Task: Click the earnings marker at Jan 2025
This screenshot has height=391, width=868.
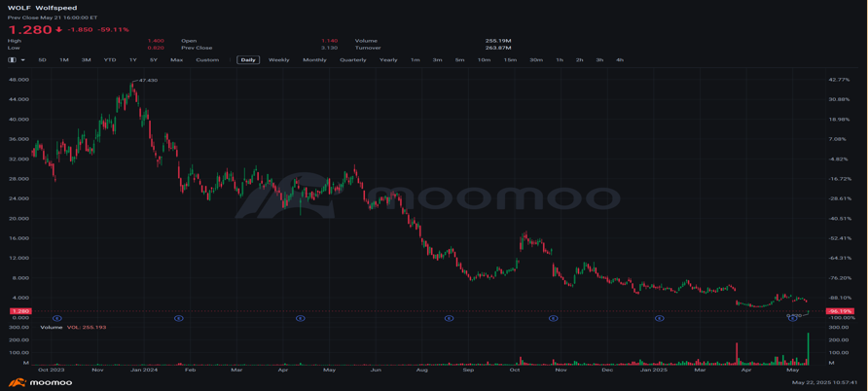Action: [660, 319]
